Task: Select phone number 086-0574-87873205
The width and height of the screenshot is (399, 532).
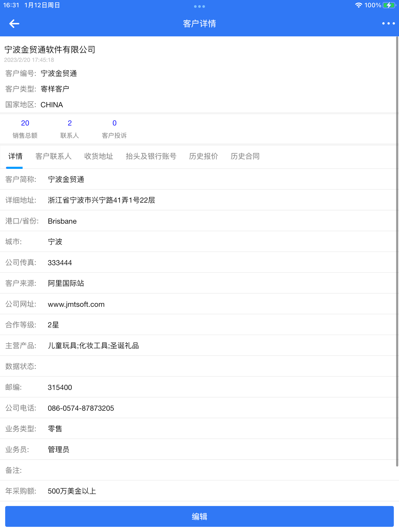Action: [x=81, y=408]
